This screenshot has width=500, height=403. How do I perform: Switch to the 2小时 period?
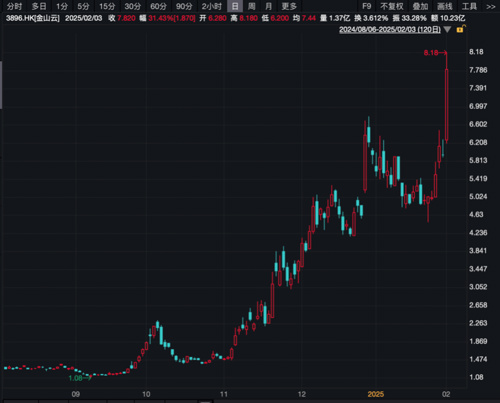(x=211, y=6)
